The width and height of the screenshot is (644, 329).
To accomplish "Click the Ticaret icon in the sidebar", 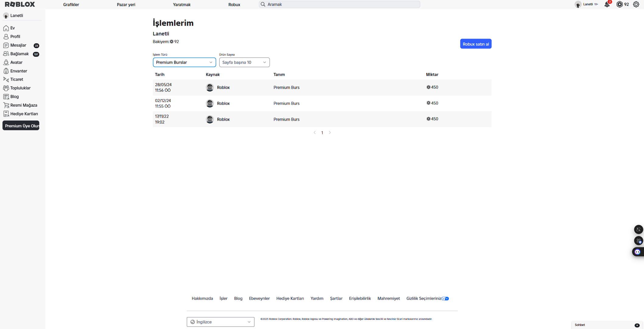I will pos(6,80).
